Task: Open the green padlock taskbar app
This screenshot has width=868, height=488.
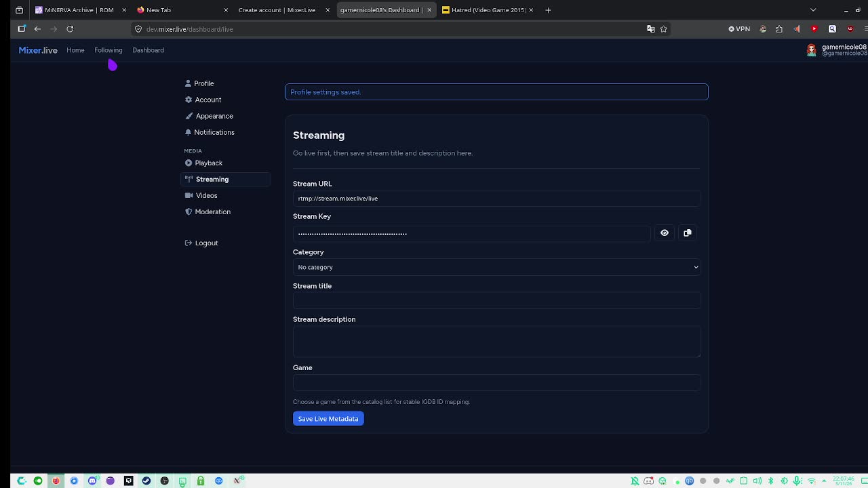Action: click(x=200, y=481)
